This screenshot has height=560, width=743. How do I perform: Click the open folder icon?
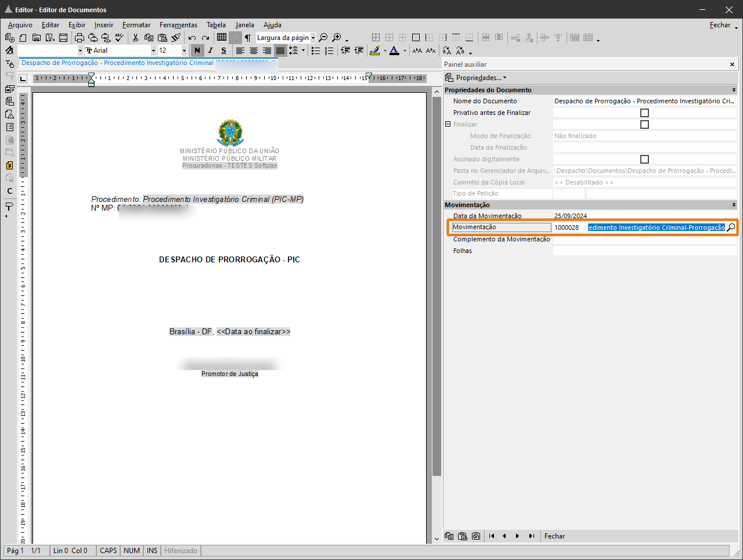(36, 38)
